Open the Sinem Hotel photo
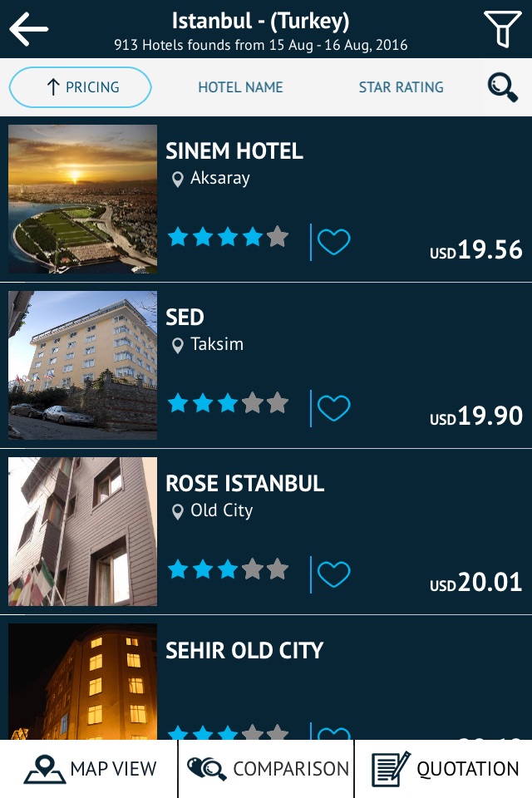This screenshot has width=532, height=798. [82, 199]
